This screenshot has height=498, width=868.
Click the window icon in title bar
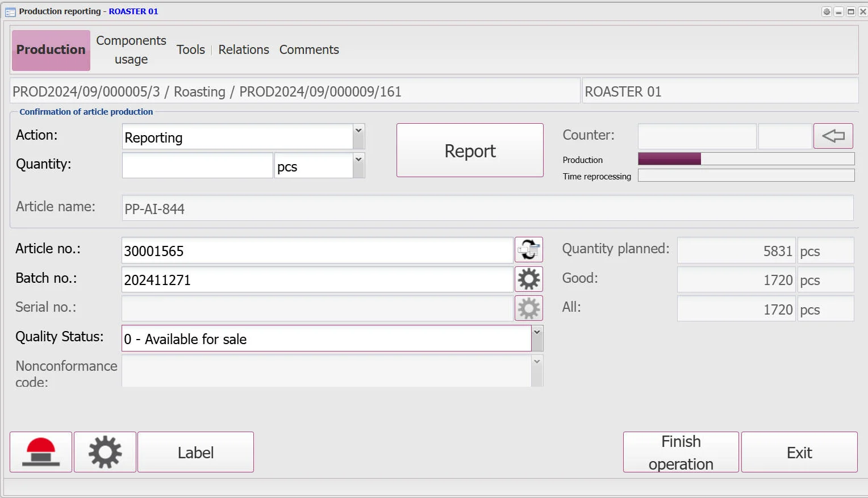(x=10, y=11)
